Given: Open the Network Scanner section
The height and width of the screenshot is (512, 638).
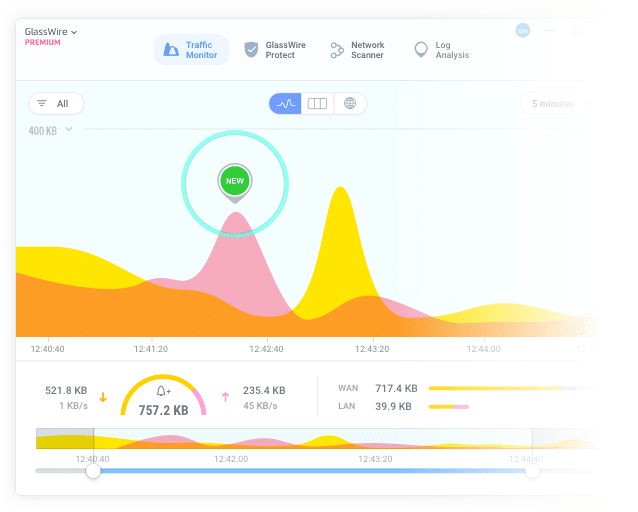Looking at the screenshot, I should (x=358, y=50).
